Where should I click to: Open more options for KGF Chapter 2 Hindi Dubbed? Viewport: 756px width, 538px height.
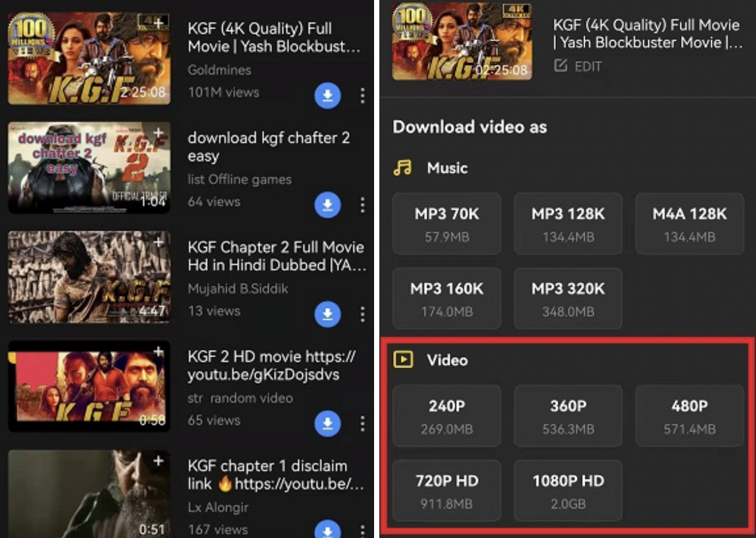[362, 314]
